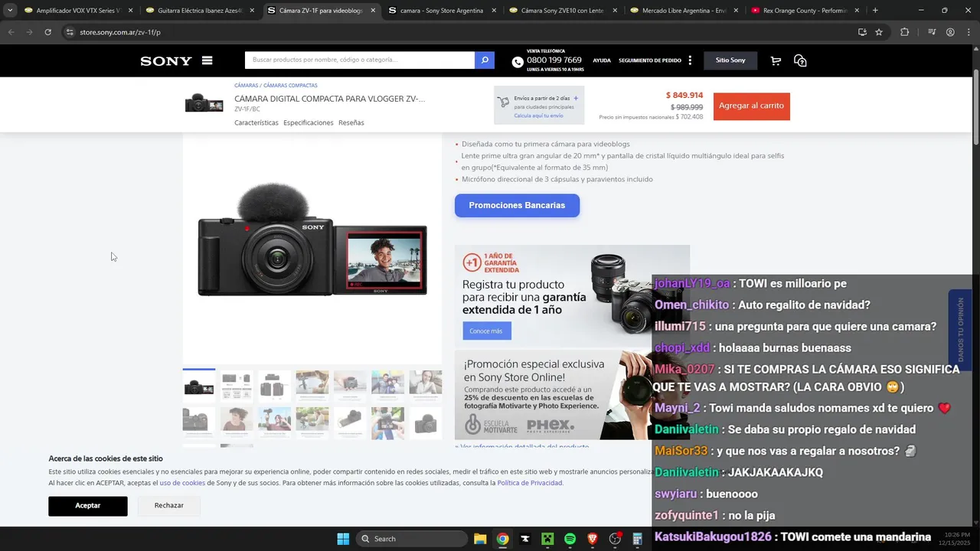980x551 pixels.
Task: Open Spotify from taskbar
Action: tap(570, 539)
